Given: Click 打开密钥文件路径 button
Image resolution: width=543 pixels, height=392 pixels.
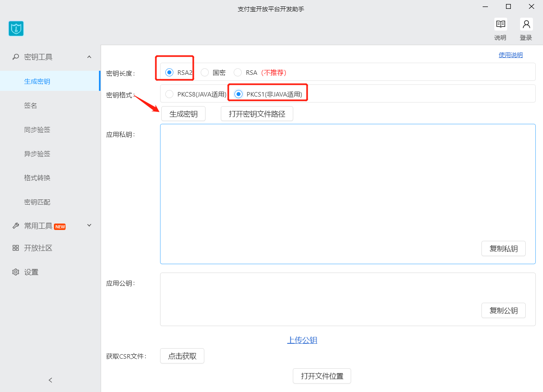Looking at the screenshot, I should [257, 114].
